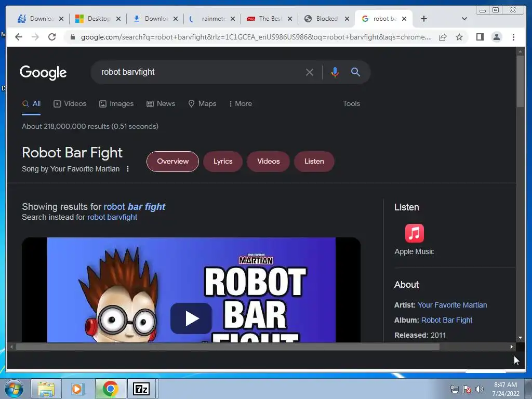Click the scroll down arrow
The width and height of the screenshot is (532, 399).
click(520, 338)
